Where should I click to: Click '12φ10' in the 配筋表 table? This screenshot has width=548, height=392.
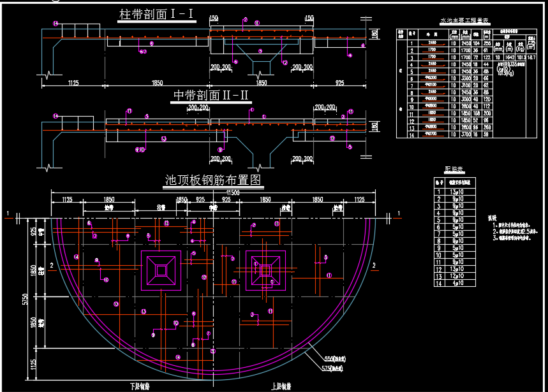pyautogui.click(x=457, y=276)
